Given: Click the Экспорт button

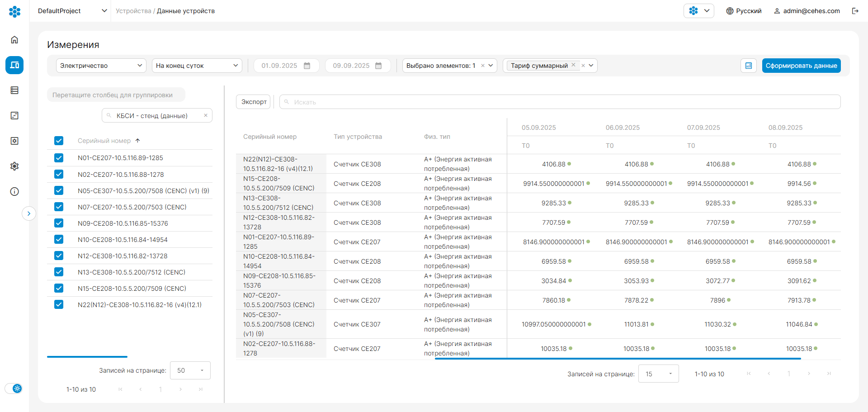Looking at the screenshot, I should click(x=253, y=102).
